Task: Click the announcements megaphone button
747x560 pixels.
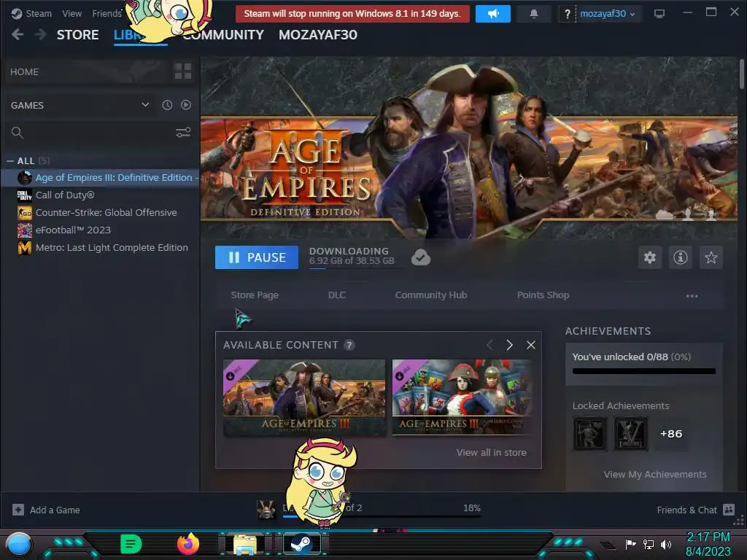Action: pyautogui.click(x=493, y=13)
